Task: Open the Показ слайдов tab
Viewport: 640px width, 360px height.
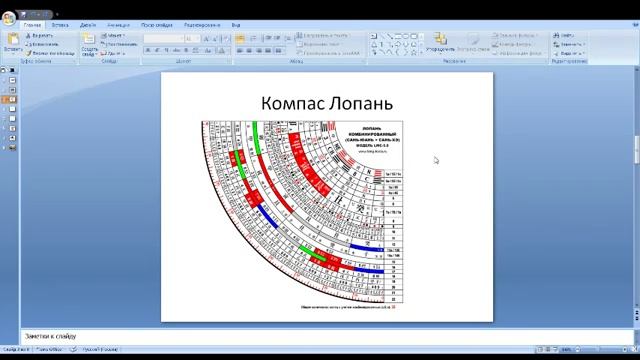Action: (x=157, y=25)
